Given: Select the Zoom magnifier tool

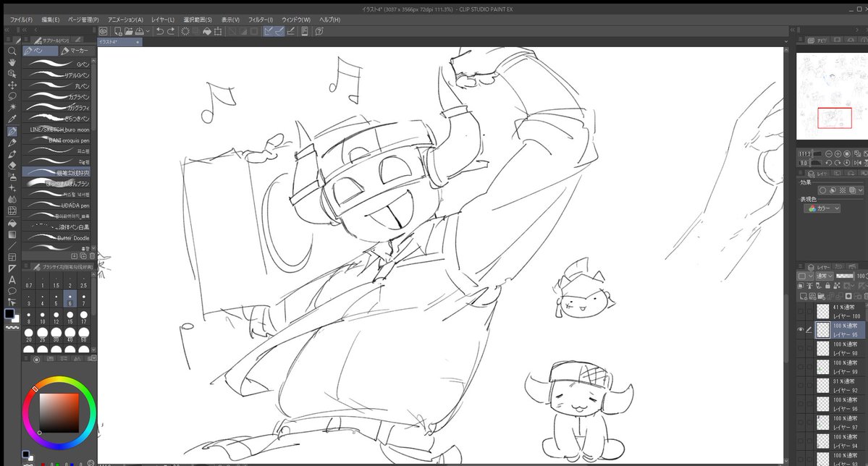Looking at the screenshot, I should (x=12, y=51).
